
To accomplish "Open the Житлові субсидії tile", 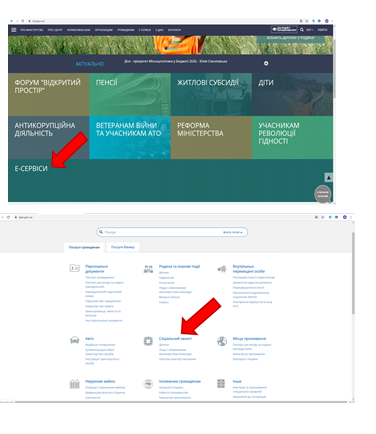I will point(211,94).
